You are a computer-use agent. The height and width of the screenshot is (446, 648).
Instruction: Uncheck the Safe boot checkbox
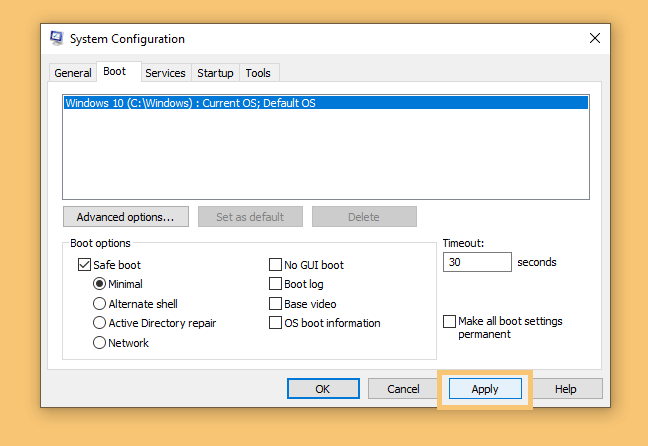[84, 265]
